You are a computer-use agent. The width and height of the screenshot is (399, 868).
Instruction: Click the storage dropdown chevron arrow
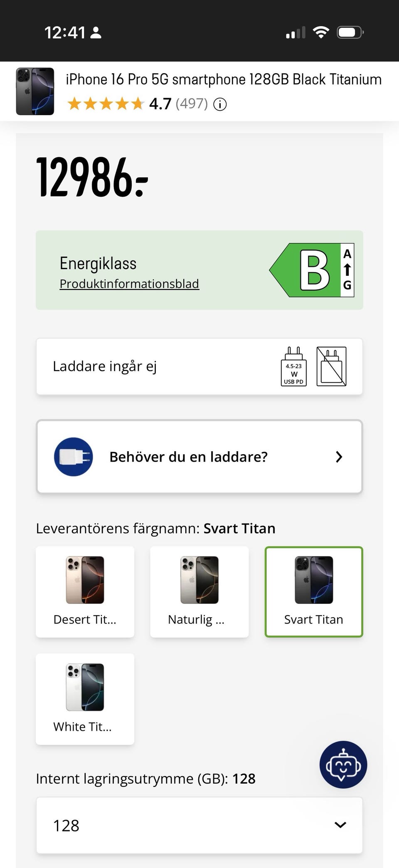340,825
